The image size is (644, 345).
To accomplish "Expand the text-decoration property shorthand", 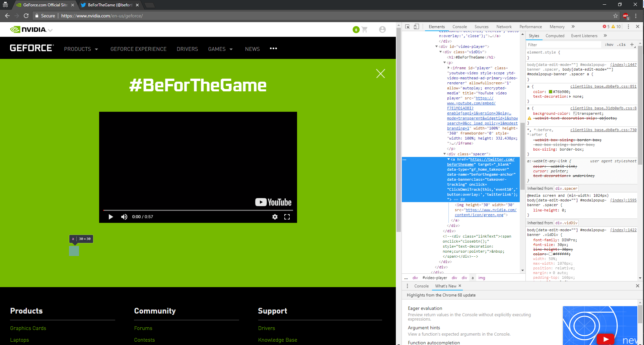I will point(570,96).
